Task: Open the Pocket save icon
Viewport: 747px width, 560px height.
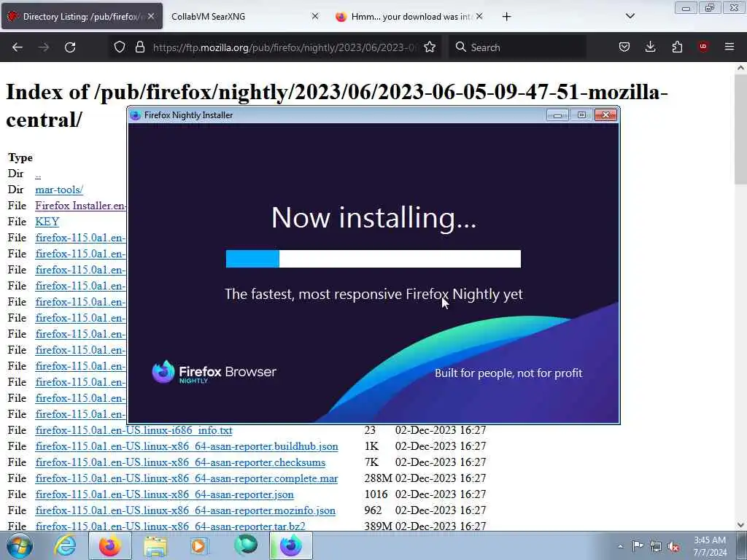Action: pyautogui.click(x=624, y=47)
